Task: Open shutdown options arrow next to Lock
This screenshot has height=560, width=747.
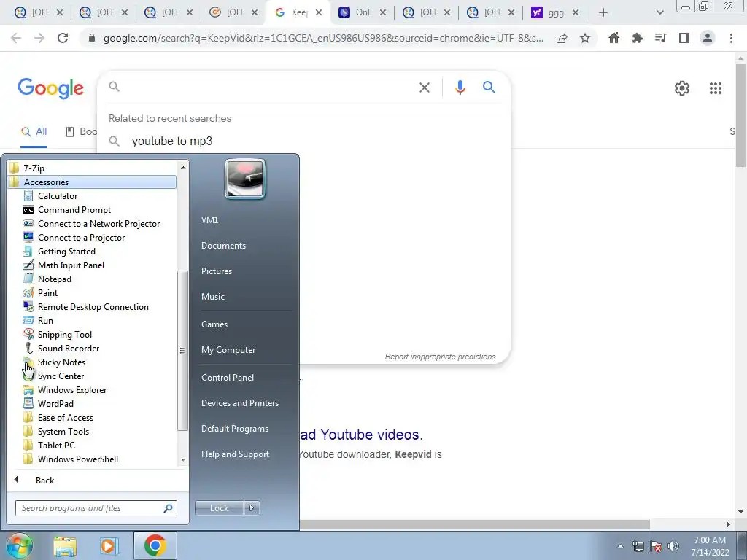Action: [x=252, y=508]
